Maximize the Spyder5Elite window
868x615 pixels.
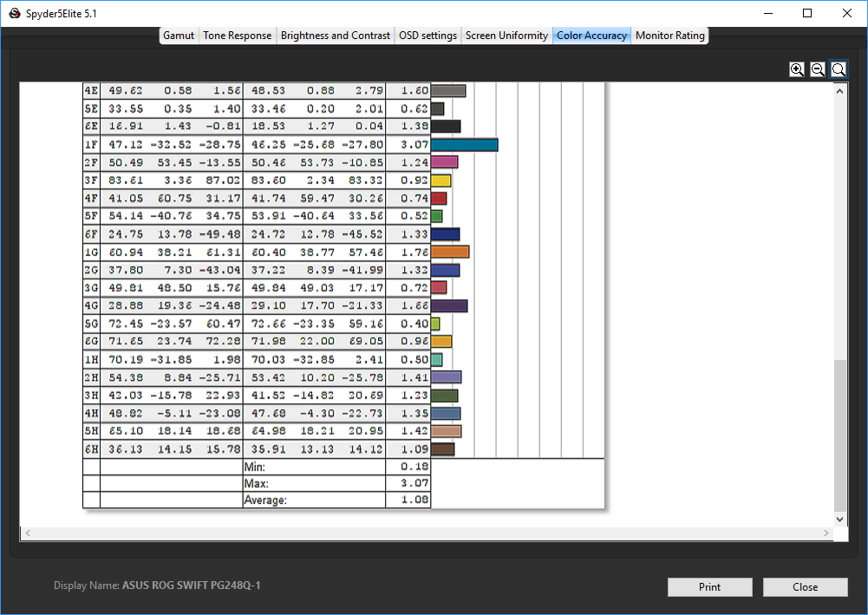(x=807, y=13)
